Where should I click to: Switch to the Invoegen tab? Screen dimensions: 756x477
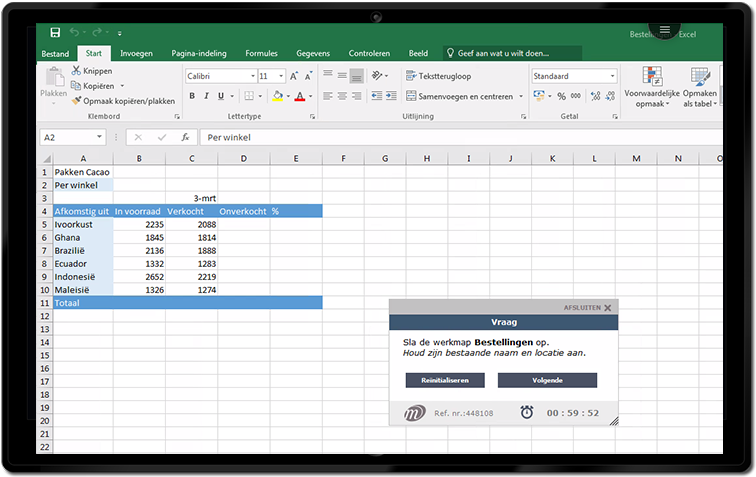(136, 53)
